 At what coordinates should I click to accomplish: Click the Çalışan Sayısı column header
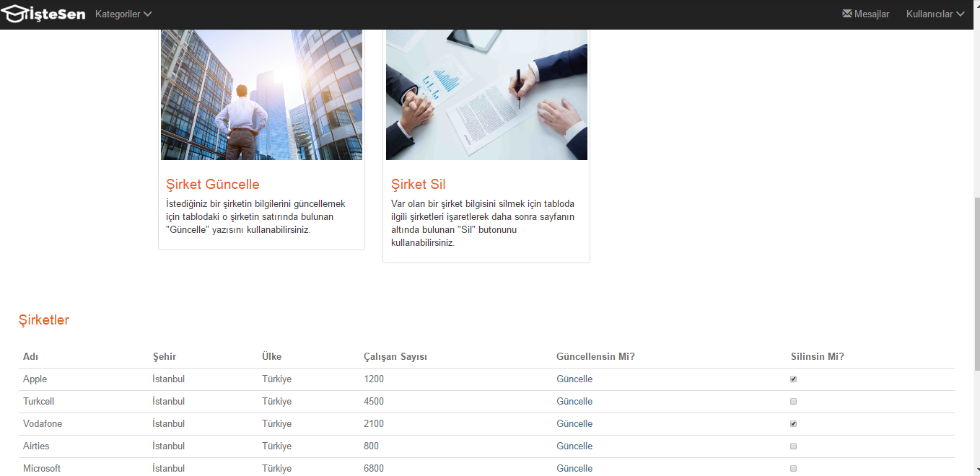coord(395,357)
